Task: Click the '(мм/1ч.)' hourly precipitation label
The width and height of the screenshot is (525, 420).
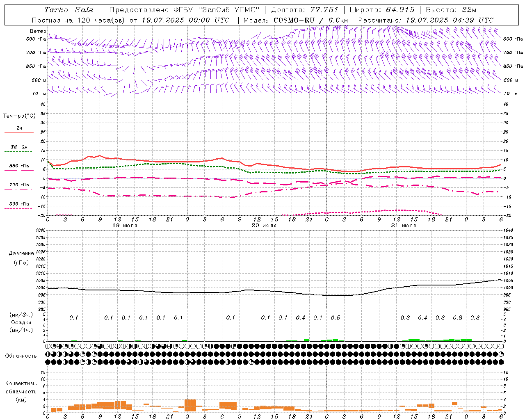Action: [21, 330]
